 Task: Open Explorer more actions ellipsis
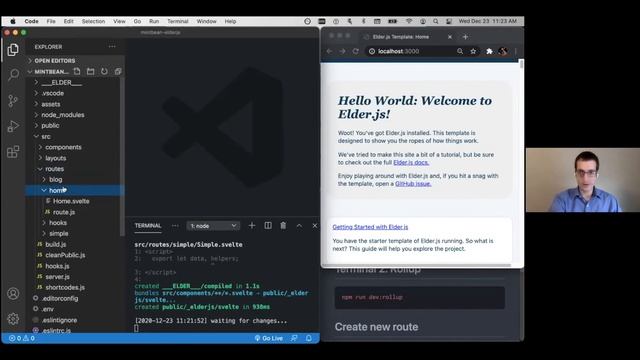pyautogui.click(x=112, y=47)
